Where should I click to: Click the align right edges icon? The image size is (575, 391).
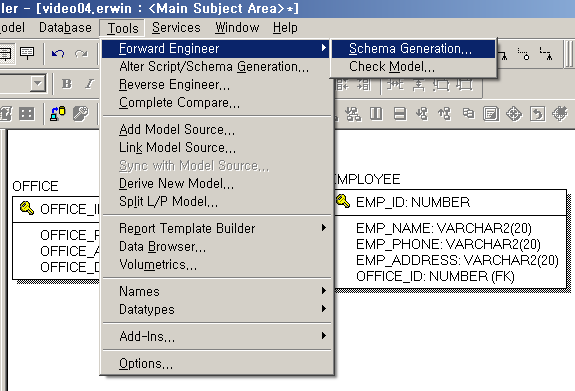[365, 84]
